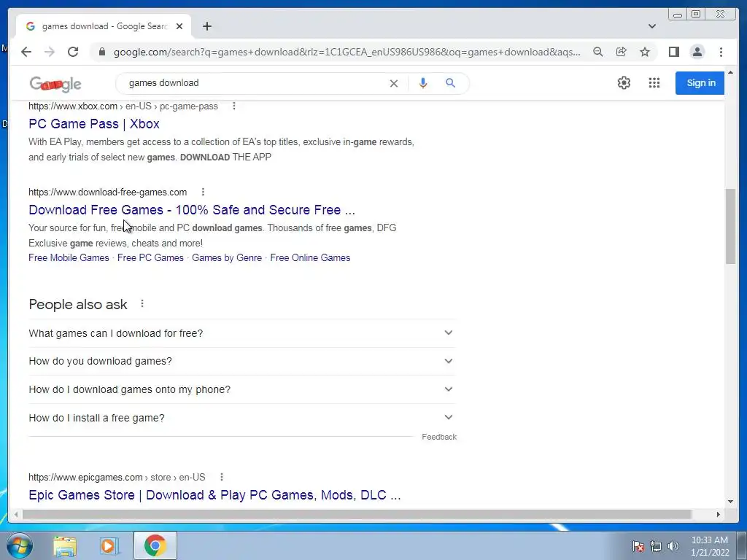Screen dimensions: 747x560
Task: Select the 'games download - Google Search' tab
Action: click(x=104, y=26)
